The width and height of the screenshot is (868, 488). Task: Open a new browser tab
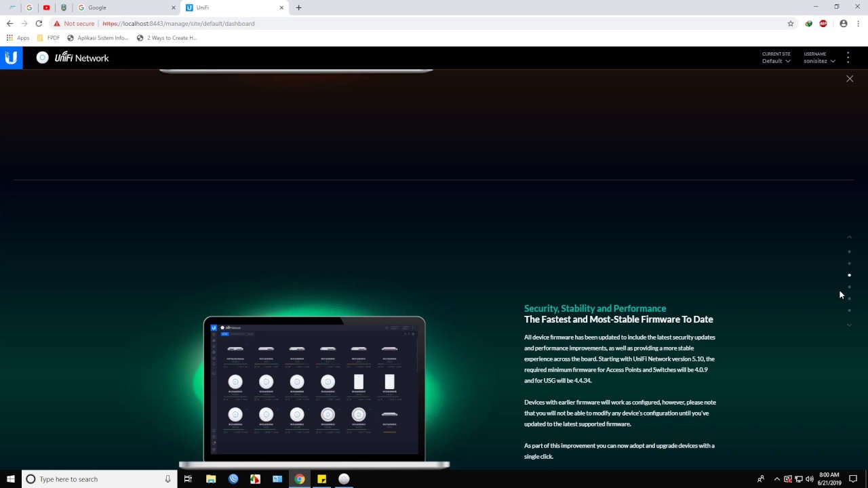point(298,7)
